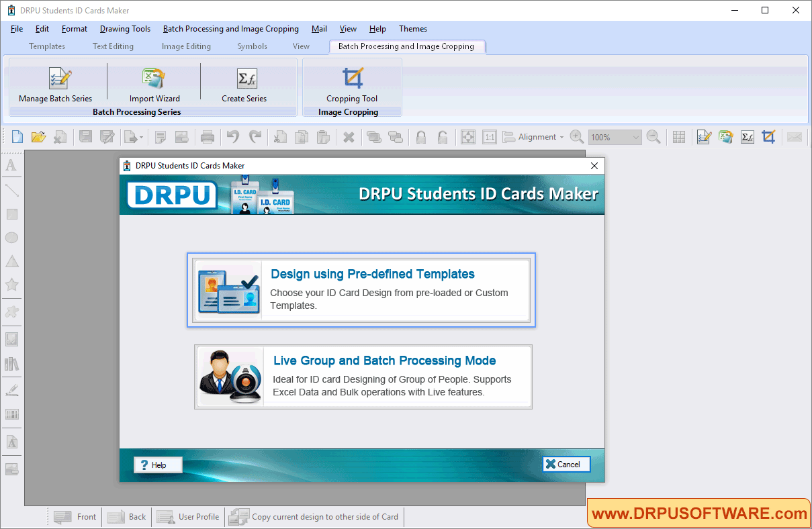Undo the last action
Image resolution: width=812 pixels, height=529 pixels.
[232, 137]
